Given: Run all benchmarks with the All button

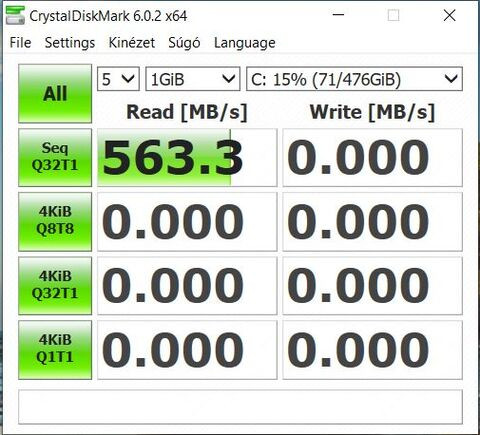Looking at the screenshot, I should (55, 93).
